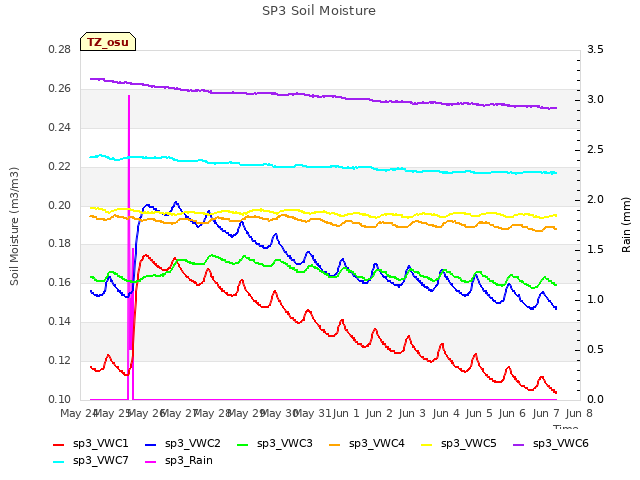Screen dimensions: 640x480
Task: Click the 1.5 rain axis tick label
Action: pos(595,250)
